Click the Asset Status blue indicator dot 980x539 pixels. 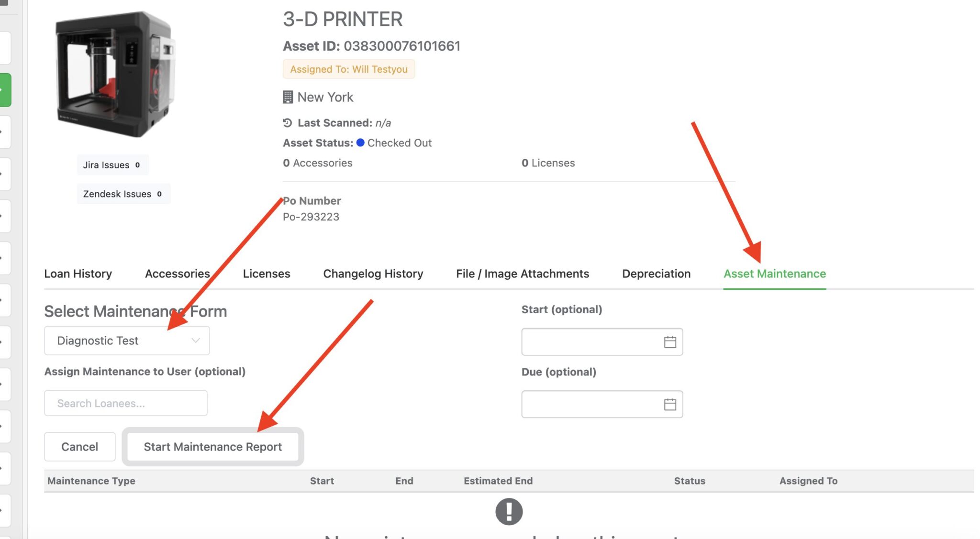click(x=360, y=142)
